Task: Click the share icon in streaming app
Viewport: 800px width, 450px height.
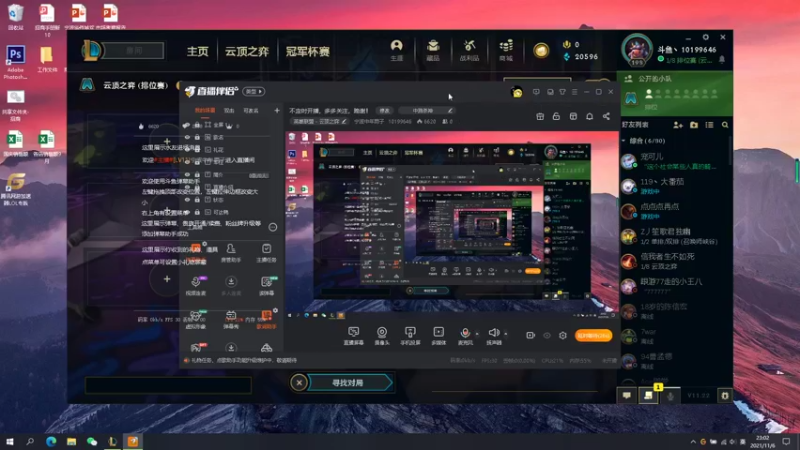Action: (606, 116)
